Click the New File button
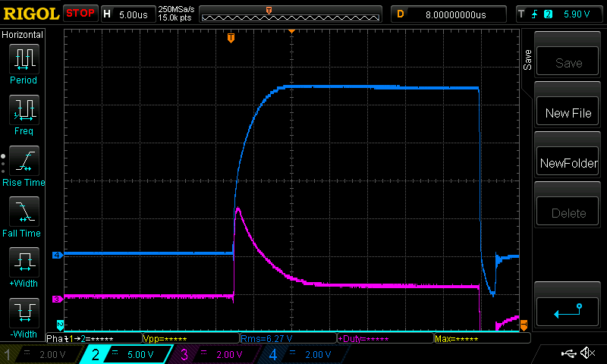The width and height of the screenshot is (607, 364). coord(568,113)
